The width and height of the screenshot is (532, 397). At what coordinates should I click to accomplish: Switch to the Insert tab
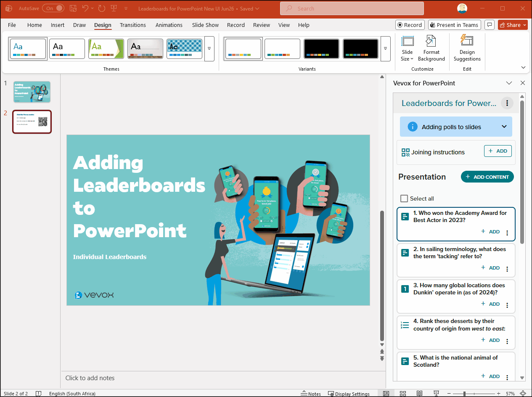[58, 25]
